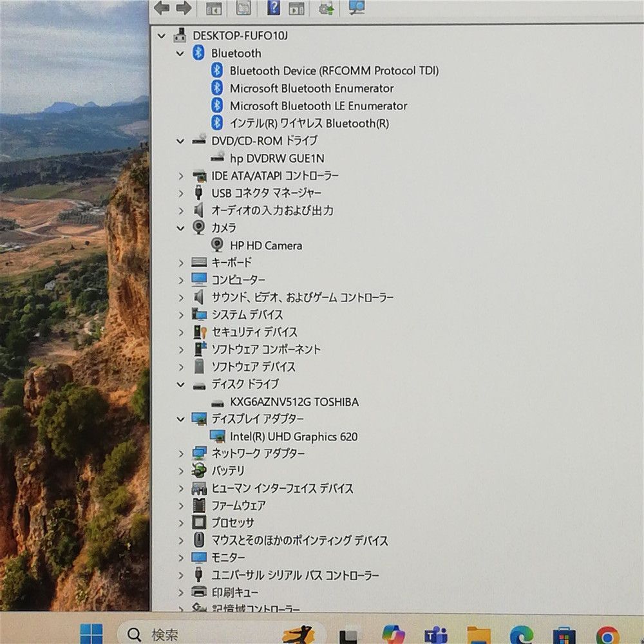
Task: Click the scan for hardware changes icon
Action: pyautogui.click(x=356, y=8)
